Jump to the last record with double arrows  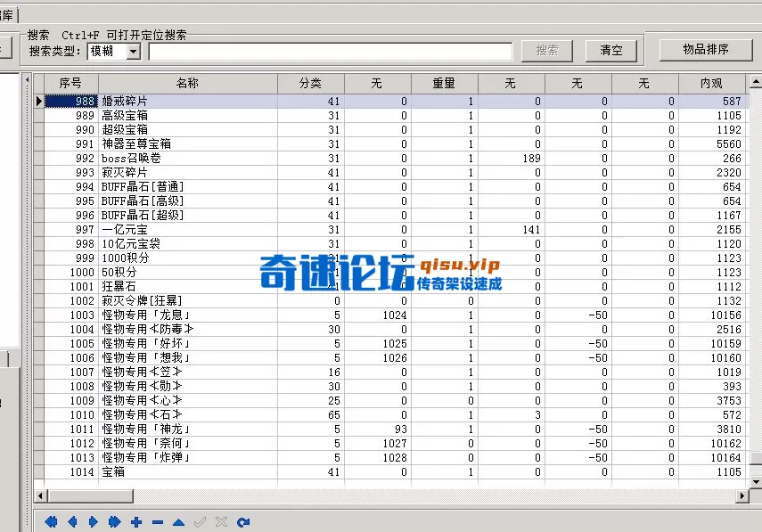click(115, 521)
